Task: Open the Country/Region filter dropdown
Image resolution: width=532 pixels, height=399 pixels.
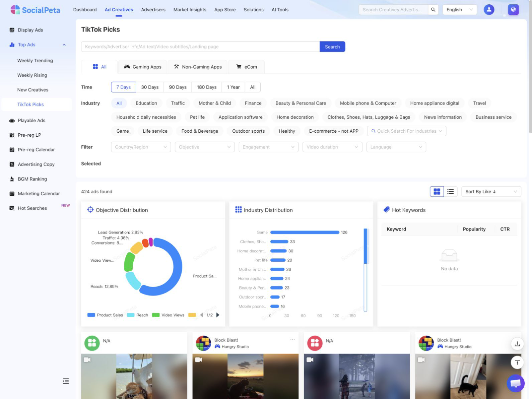Action: (141, 147)
